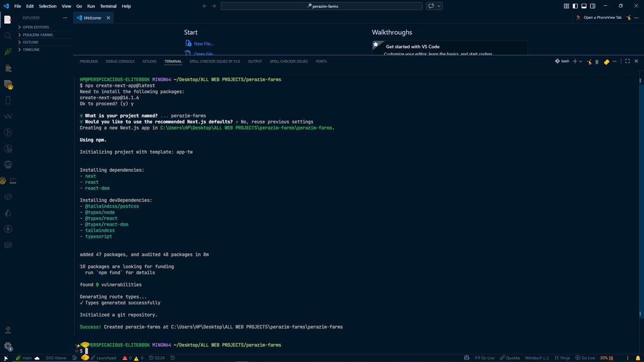Switch to the DEBUG CONSOLE tab
Image resolution: width=644 pixels, height=362 pixels.
[120, 62]
